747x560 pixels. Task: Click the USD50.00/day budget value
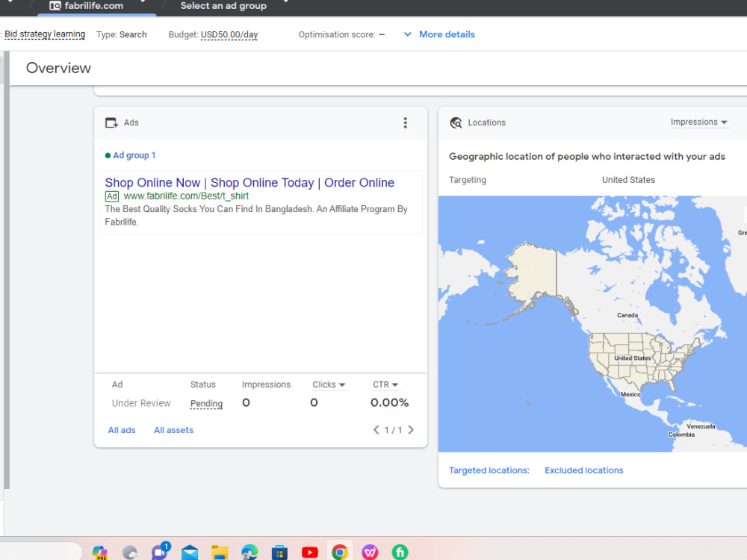229,35
